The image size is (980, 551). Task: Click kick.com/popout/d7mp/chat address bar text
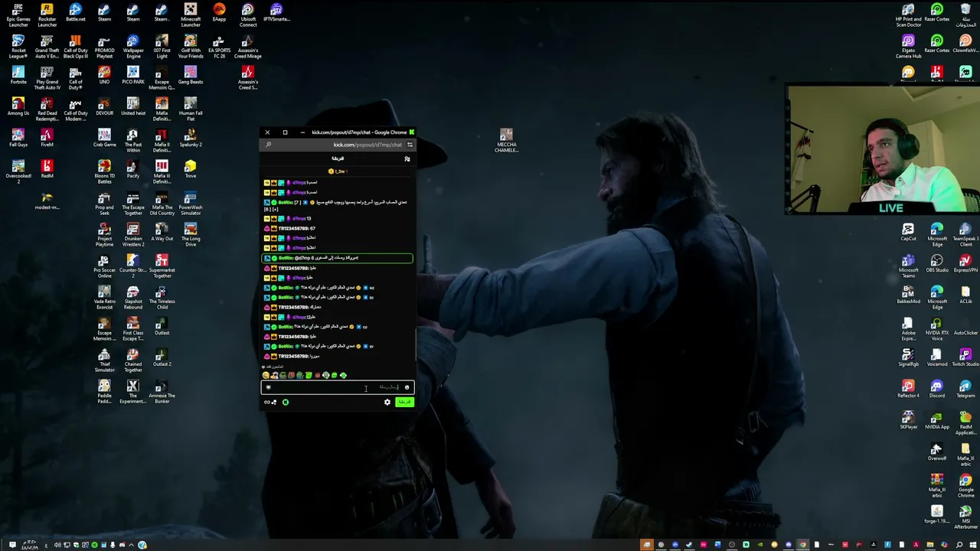tap(367, 145)
